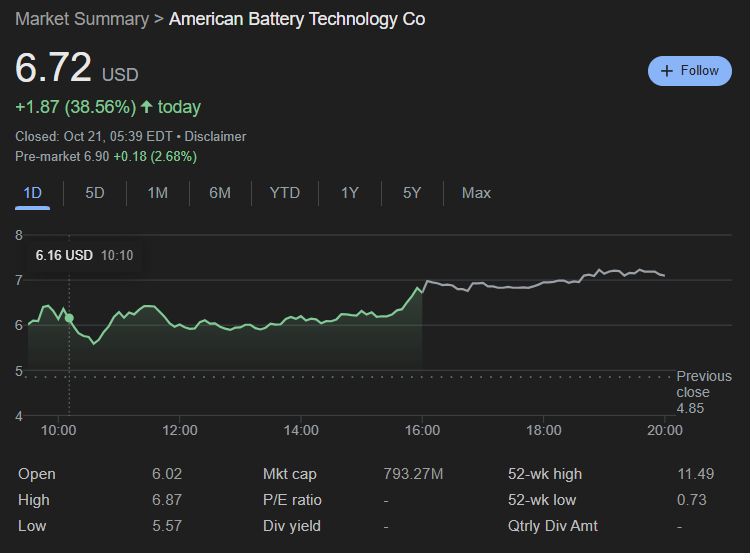This screenshot has width=750, height=553.
Task: Show the 6M price chart
Action: (220, 193)
